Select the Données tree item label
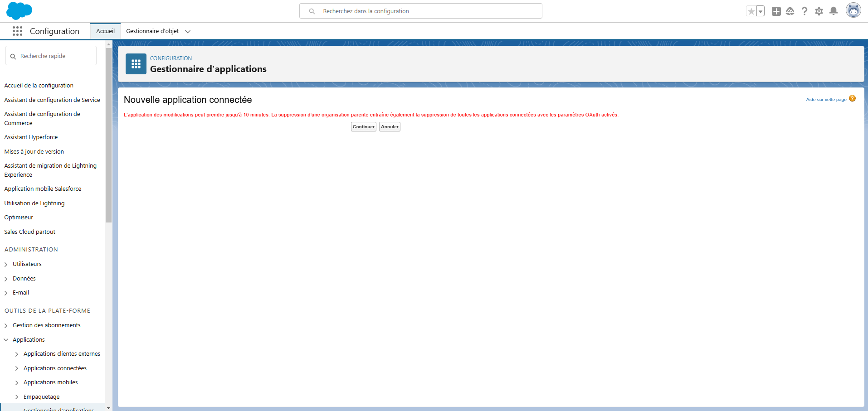 point(24,278)
